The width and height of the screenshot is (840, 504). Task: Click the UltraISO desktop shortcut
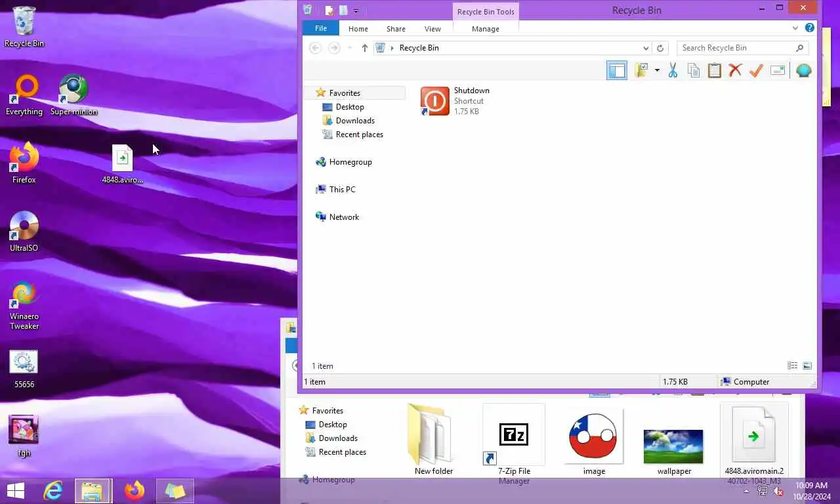coord(24,232)
